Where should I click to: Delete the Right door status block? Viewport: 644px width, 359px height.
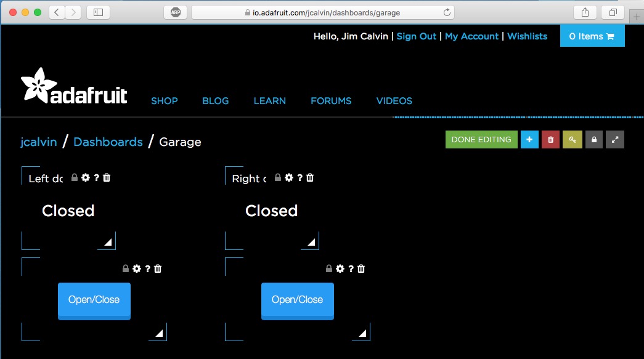(310, 178)
